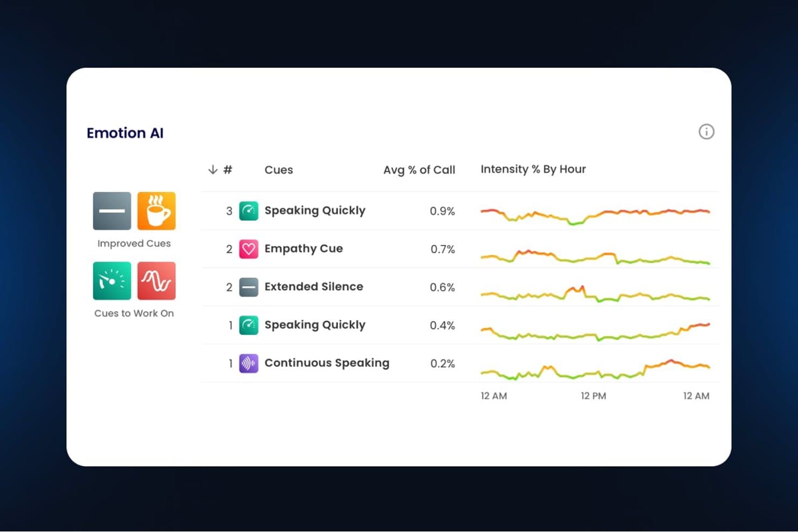
Task: Select the Speaking Quickly label with 0.9%
Action: coord(315,211)
